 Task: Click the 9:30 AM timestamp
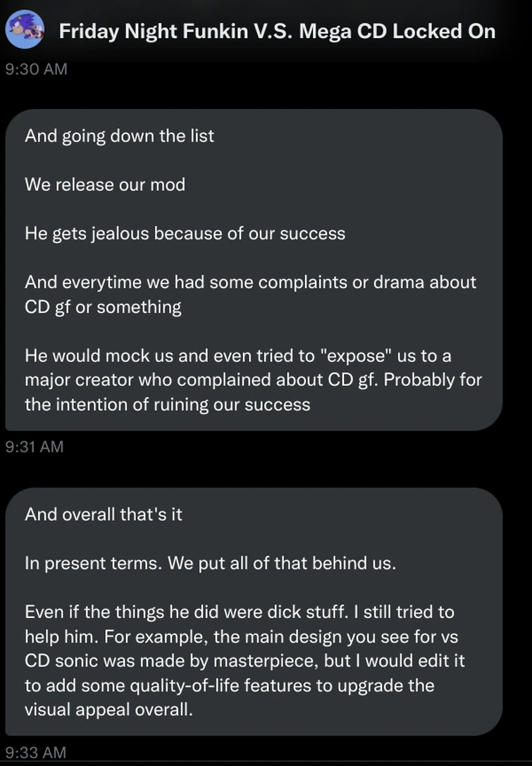36,69
